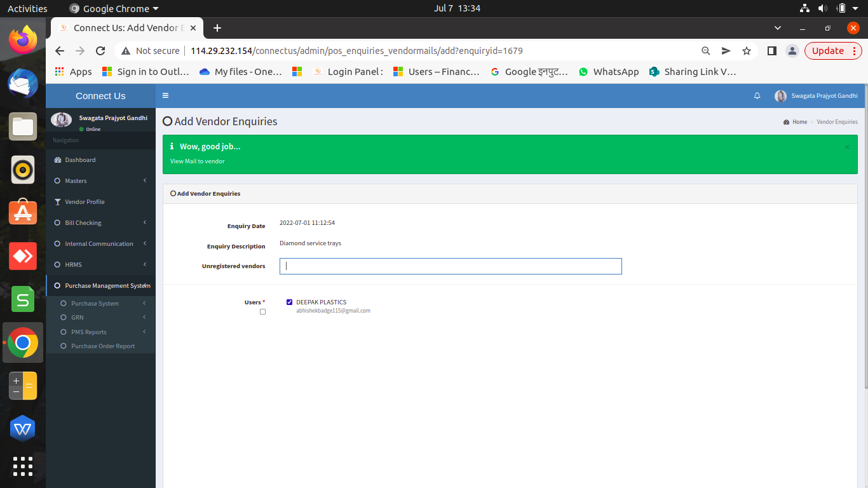
Task: Expand the Bill Checking menu
Action: click(x=100, y=223)
